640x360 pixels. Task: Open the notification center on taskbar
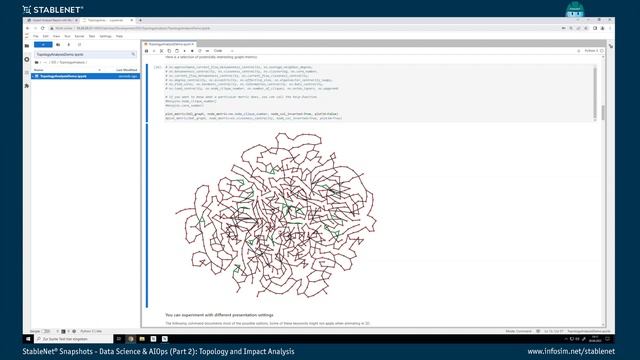[607, 339]
